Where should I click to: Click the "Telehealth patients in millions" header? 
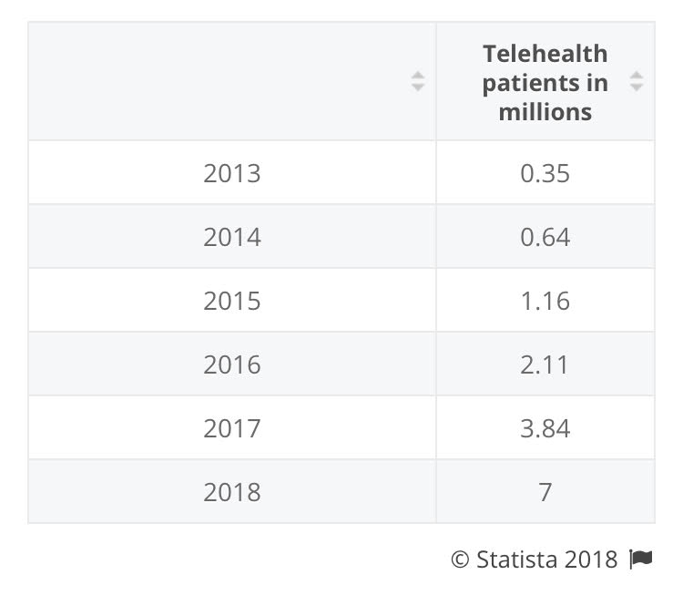click(x=545, y=82)
